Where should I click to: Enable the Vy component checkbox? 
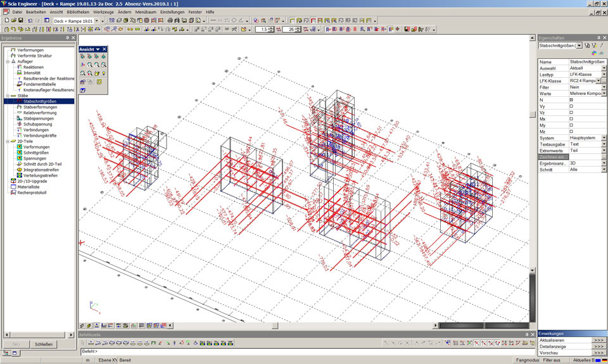571,106
